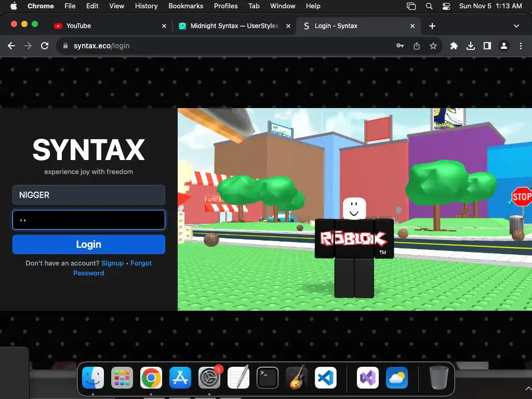Follow the Forgot Password link
This screenshot has height=399, width=532.
112,268
